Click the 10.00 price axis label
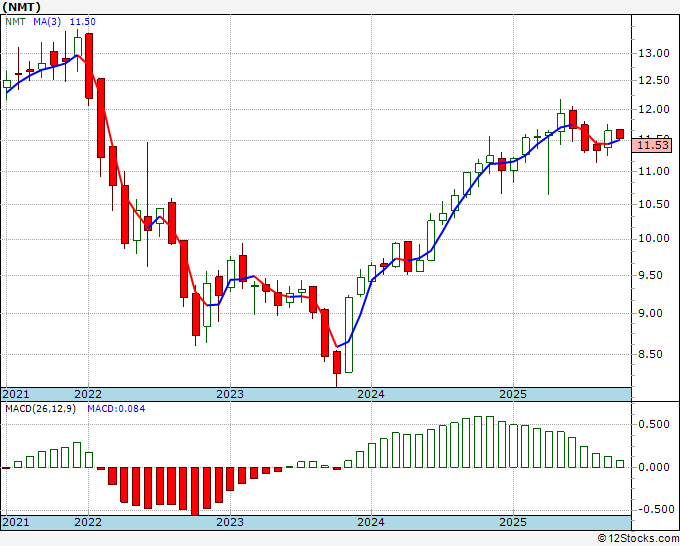Viewport: 680px width, 546px height. tap(654, 239)
